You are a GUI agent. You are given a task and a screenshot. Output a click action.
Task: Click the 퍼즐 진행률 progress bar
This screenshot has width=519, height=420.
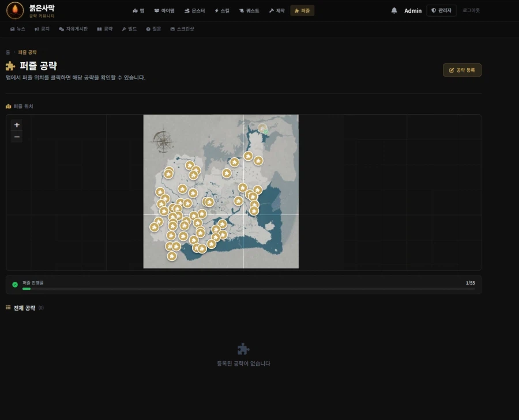point(248,288)
